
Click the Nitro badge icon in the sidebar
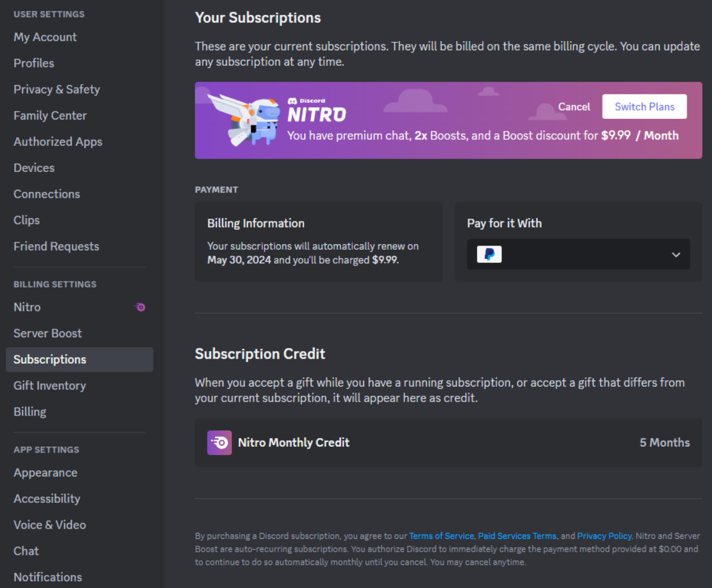140,307
